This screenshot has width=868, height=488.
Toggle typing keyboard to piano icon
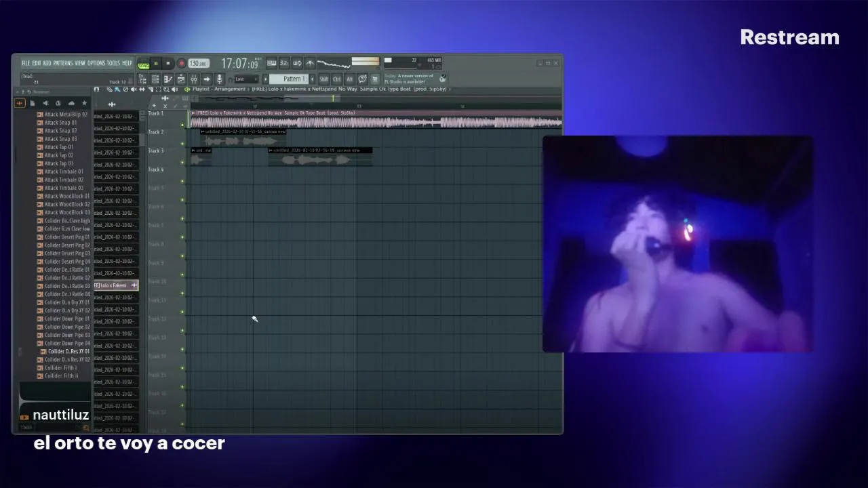(x=271, y=63)
